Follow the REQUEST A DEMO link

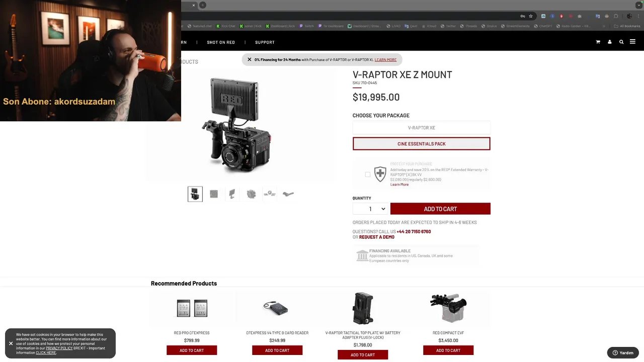coord(377,237)
